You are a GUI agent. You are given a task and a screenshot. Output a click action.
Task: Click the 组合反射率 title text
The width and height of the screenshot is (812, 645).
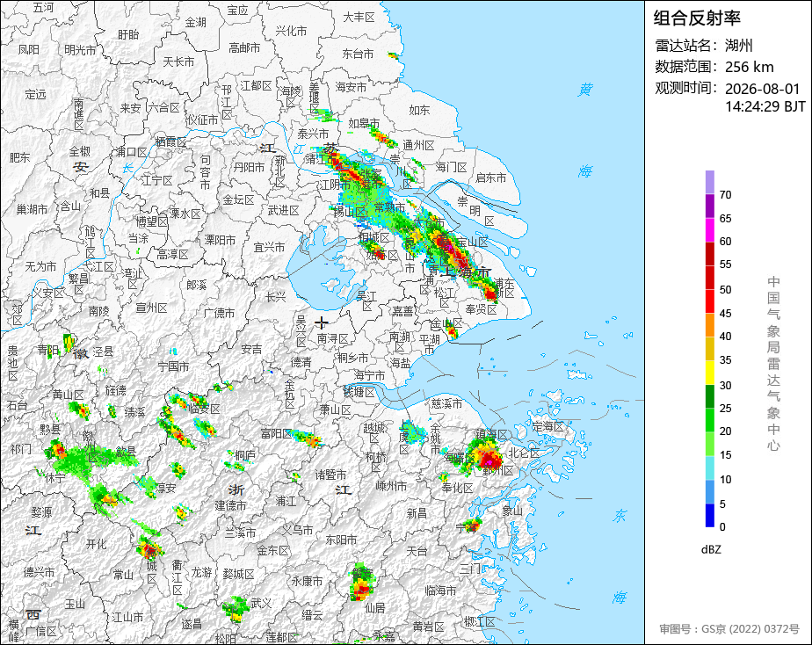click(697, 18)
